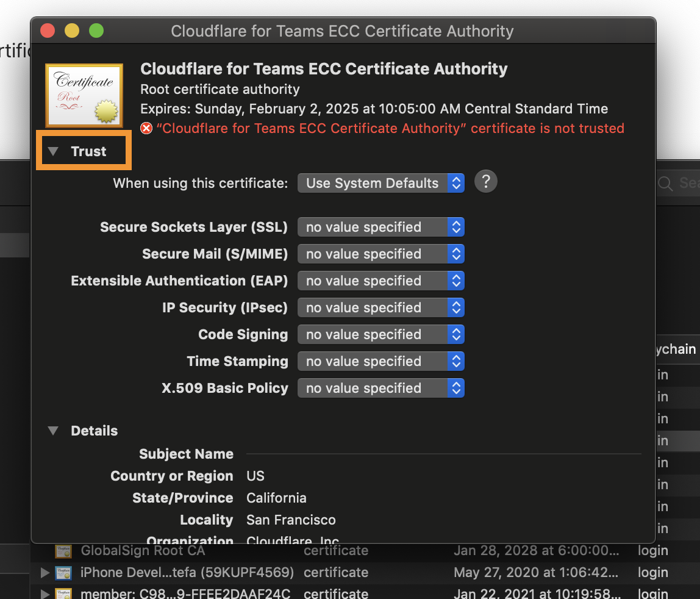Expand the member: C98 certificate row
The height and width of the screenshot is (599, 700).
[x=44, y=594]
